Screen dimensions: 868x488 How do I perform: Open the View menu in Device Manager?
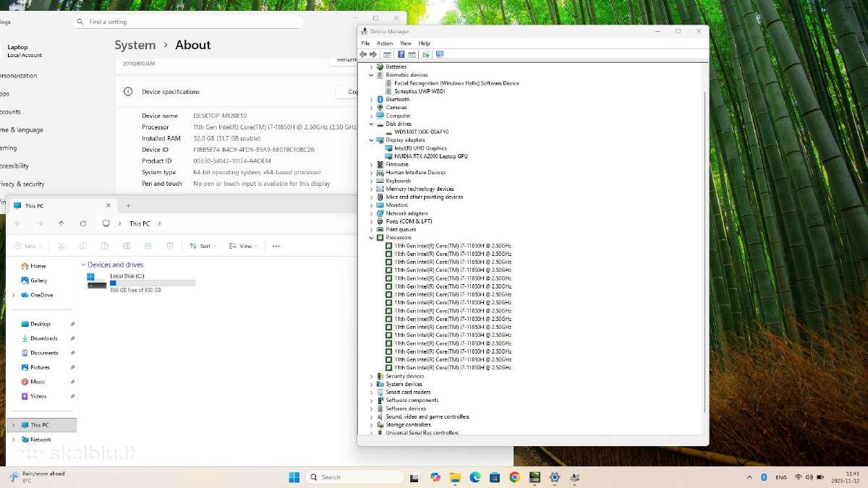[406, 43]
